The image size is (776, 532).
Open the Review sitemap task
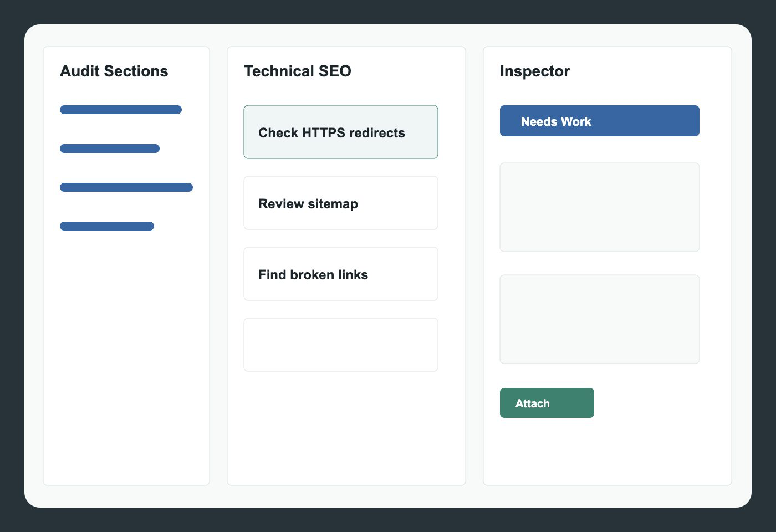[x=341, y=203]
